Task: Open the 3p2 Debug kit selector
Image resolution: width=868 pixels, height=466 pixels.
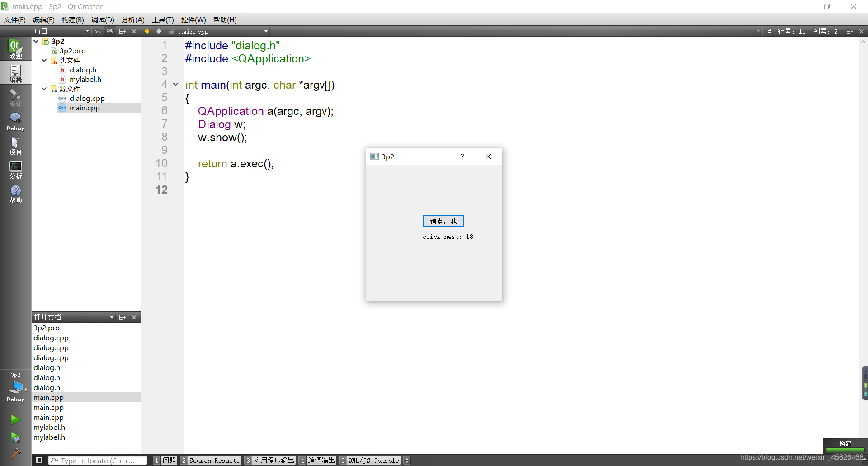Action: point(15,387)
